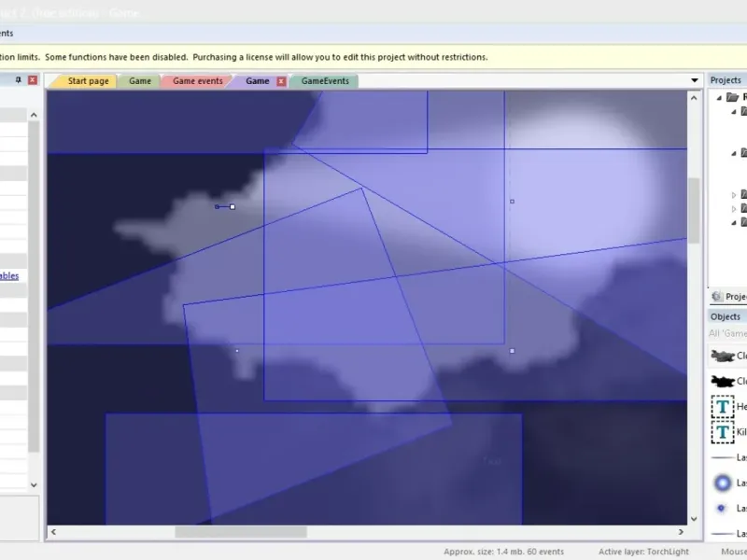The image size is (747, 560).
Task: Click 'Active layer: TorchLight' in status bar
Action: click(643, 552)
